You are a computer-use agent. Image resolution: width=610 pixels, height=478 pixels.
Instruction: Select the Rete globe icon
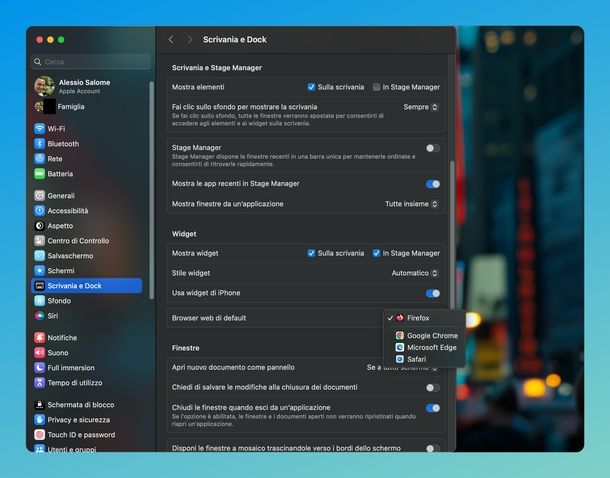point(39,159)
